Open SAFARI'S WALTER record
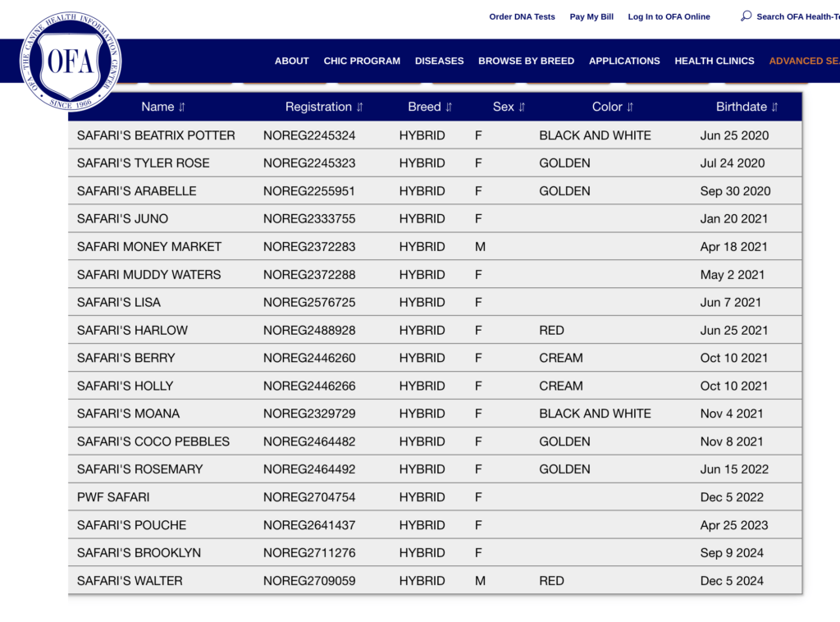Viewport: 840px width, 622px height. click(130, 581)
